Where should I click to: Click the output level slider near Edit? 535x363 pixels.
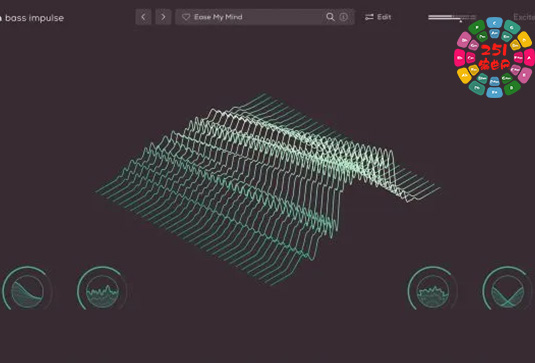click(x=452, y=17)
